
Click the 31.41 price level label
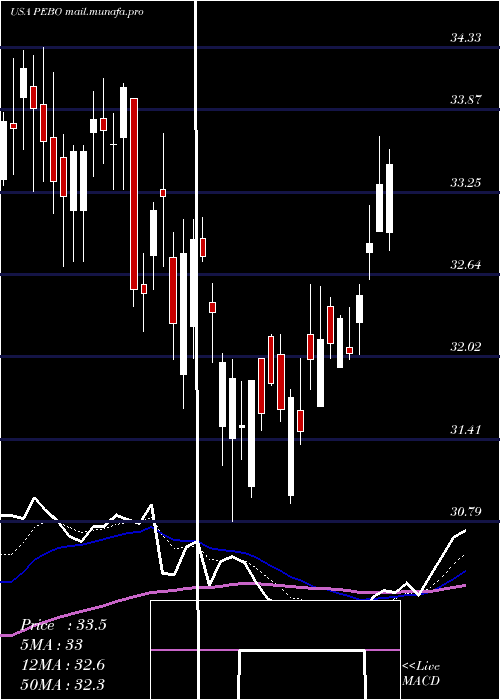click(x=465, y=430)
